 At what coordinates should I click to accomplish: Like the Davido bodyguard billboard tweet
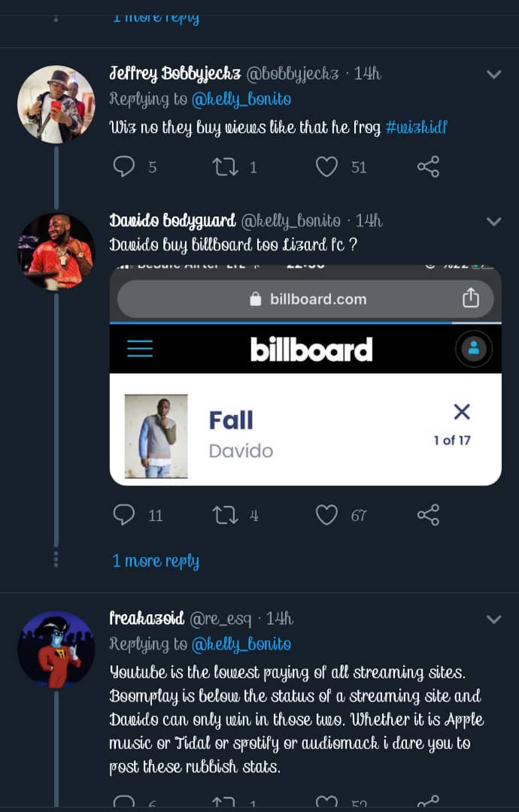tap(326, 515)
